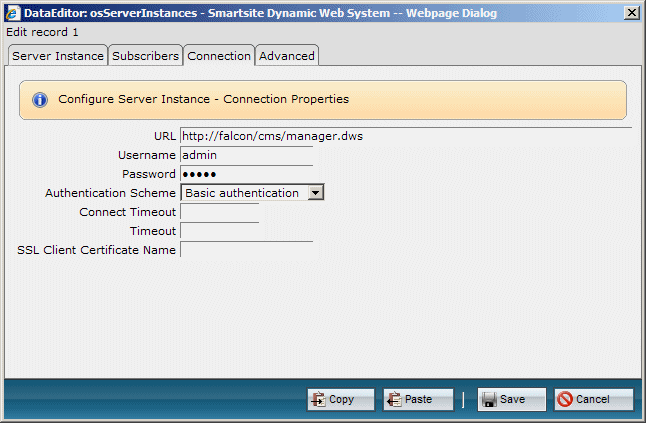Cancel editing with the Cancel button
646x423 pixels.
tap(594, 400)
